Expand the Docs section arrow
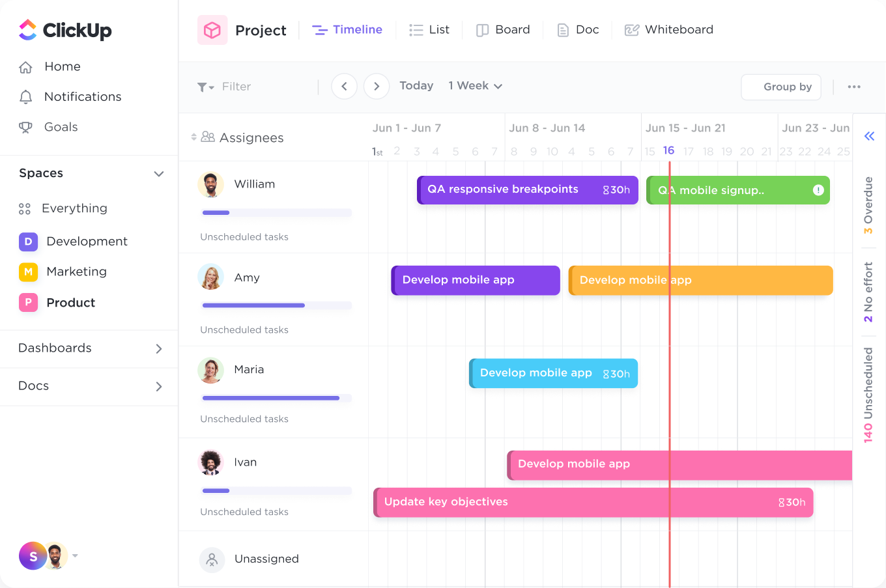Screen dimensions: 886x588 (x=158, y=387)
